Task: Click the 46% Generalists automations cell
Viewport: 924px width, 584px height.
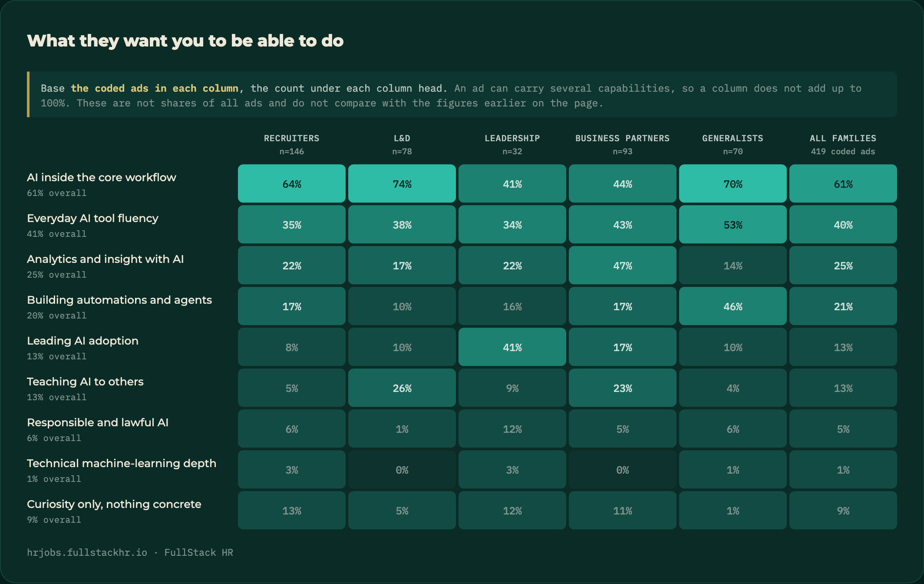Action: [733, 306]
